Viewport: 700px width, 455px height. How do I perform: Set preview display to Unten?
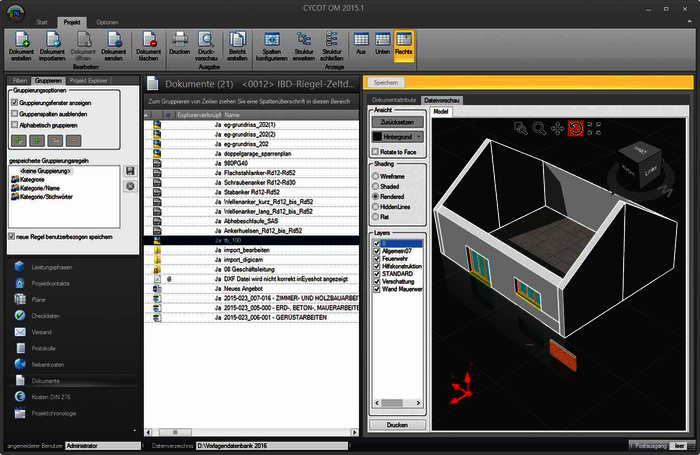pyautogui.click(x=383, y=43)
